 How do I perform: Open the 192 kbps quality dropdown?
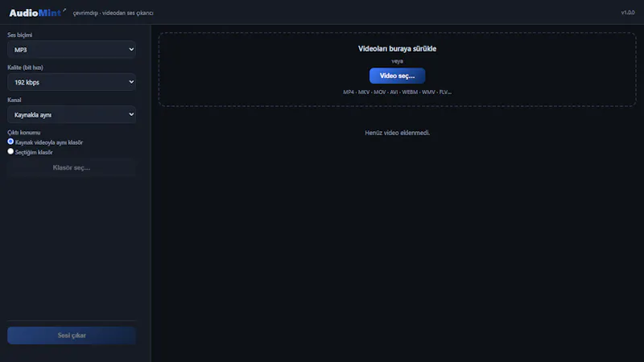[72, 82]
